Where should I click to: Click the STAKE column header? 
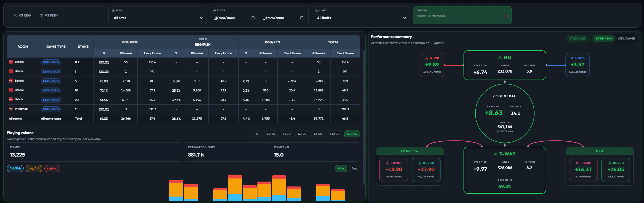pos(83,46)
